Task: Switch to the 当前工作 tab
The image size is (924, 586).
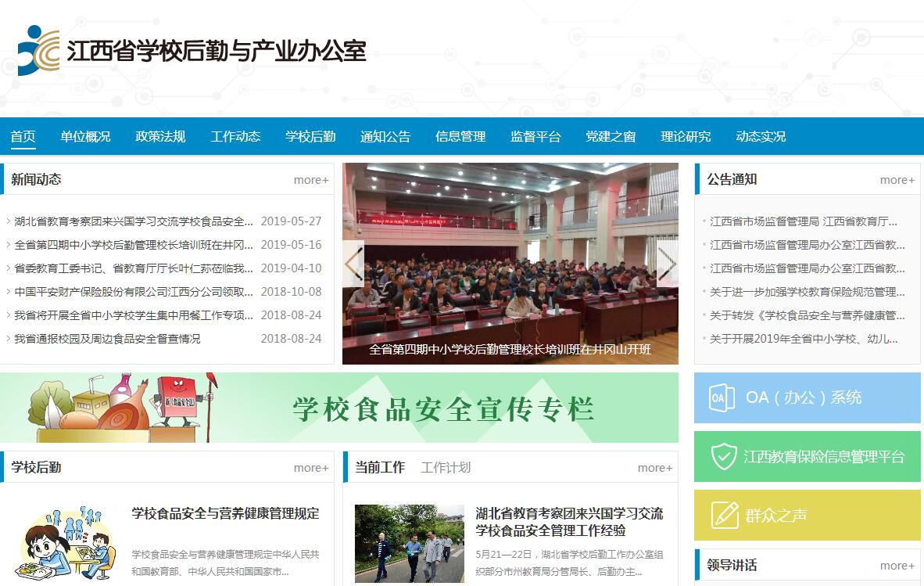Action: click(380, 467)
